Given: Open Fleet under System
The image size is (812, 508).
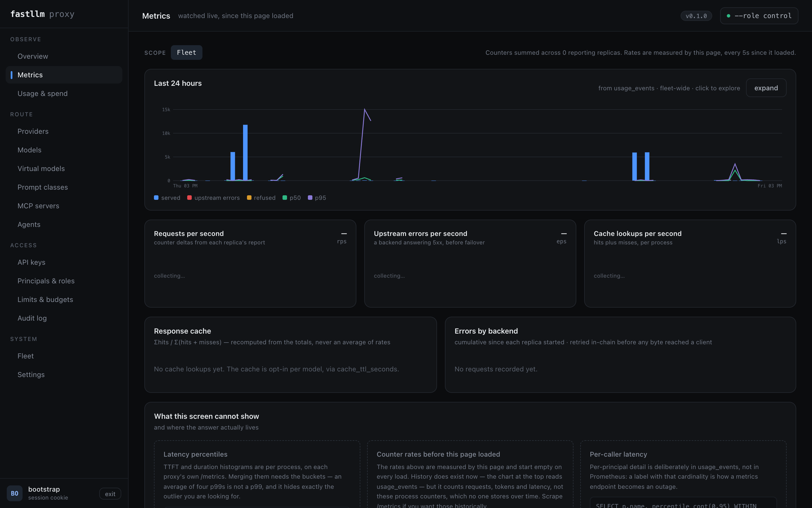Looking at the screenshot, I should (64, 356).
